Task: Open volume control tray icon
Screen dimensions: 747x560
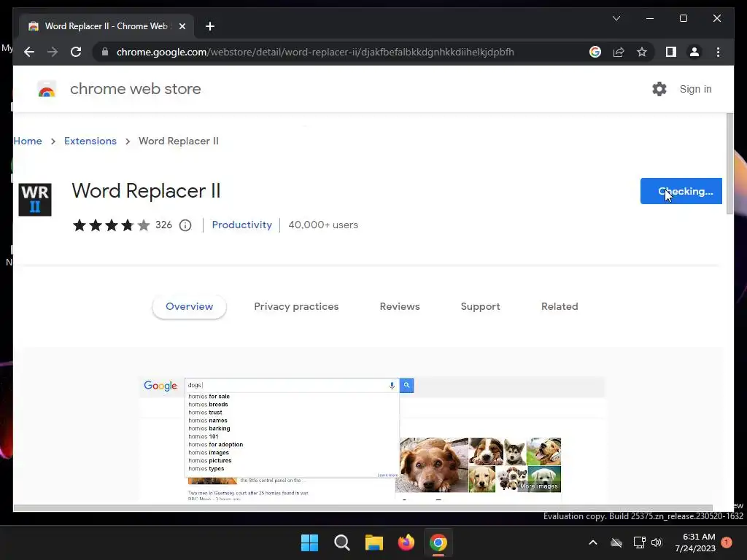Action: click(x=657, y=542)
